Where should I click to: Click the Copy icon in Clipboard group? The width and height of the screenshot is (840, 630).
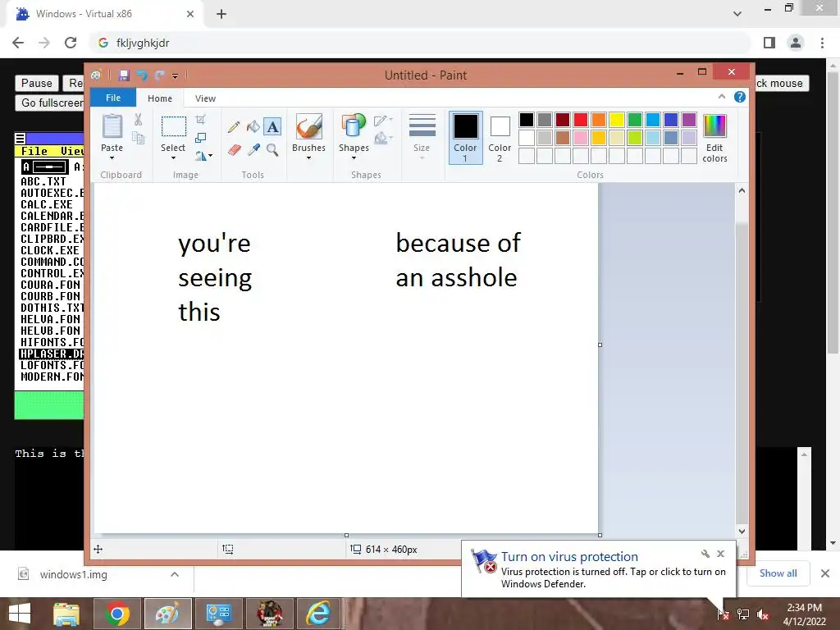tap(138, 138)
